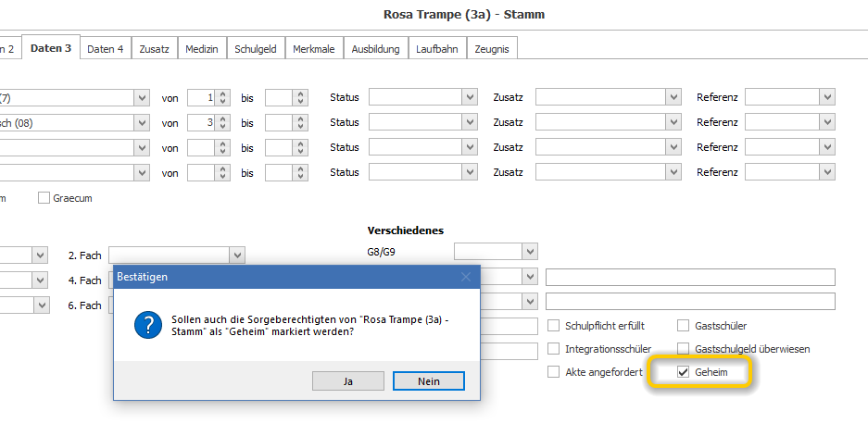Open the second row Zusatz dropdown
This screenshot has height=436, width=868.
(x=673, y=122)
